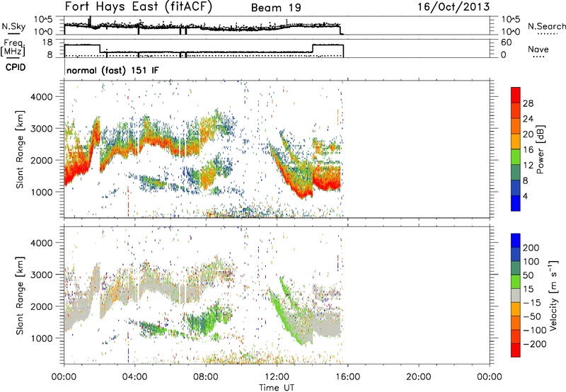
Task: Click the left 10^5 noise axis tick
Action: click(x=43, y=20)
